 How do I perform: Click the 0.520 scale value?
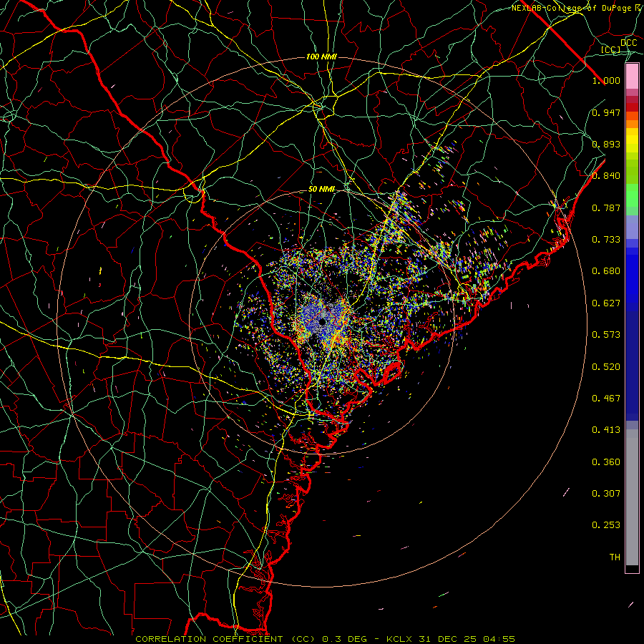point(606,367)
